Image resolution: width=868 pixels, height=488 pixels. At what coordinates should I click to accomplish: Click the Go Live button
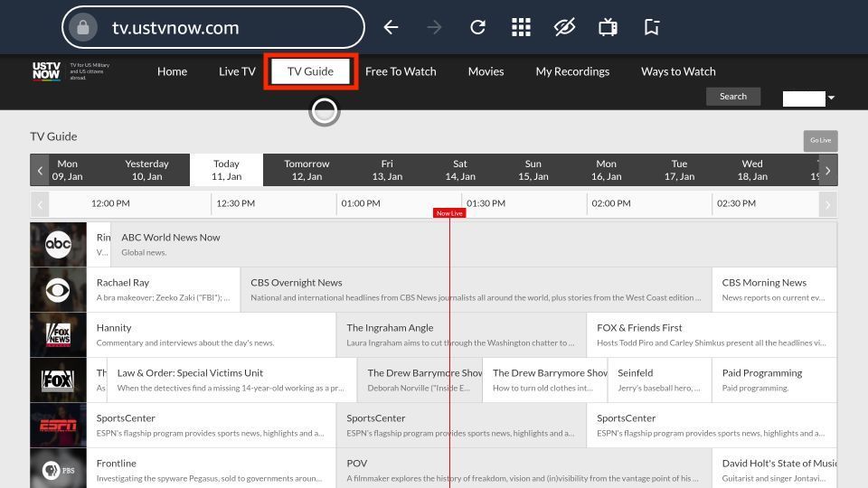coord(820,141)
